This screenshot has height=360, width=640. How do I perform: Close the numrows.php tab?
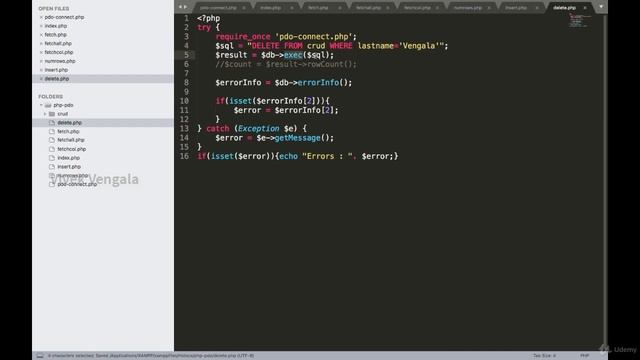pyautogui.click(x=489, y=8)
